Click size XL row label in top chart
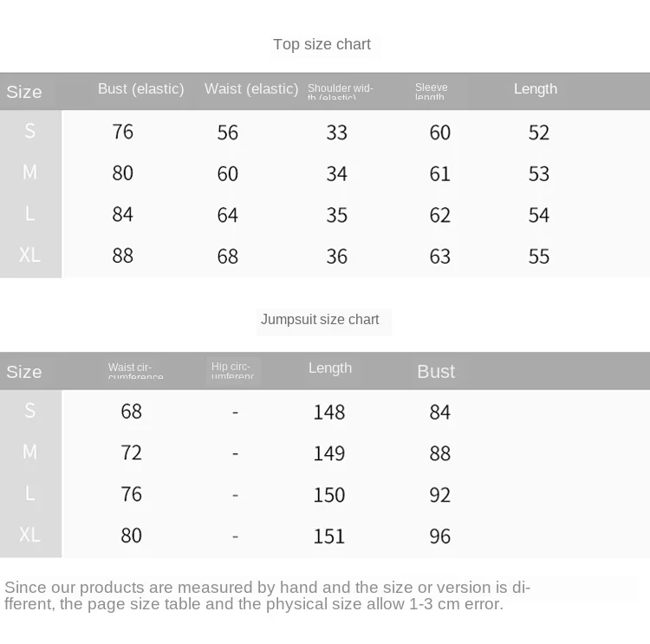The width and height of the screenshot is (650, 644). pyautogui.click(x=29, y=255)
